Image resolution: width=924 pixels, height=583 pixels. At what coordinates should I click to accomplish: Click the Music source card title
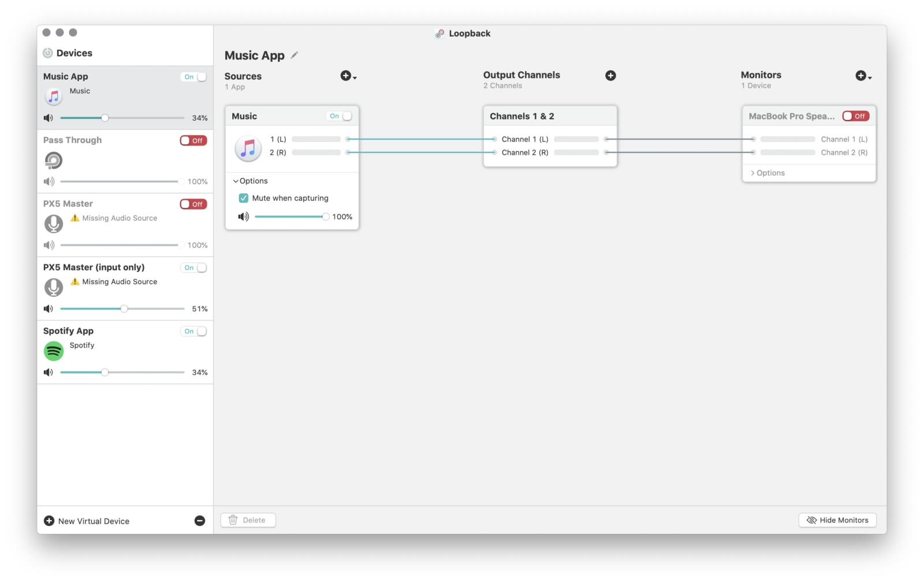pos(244,116)
